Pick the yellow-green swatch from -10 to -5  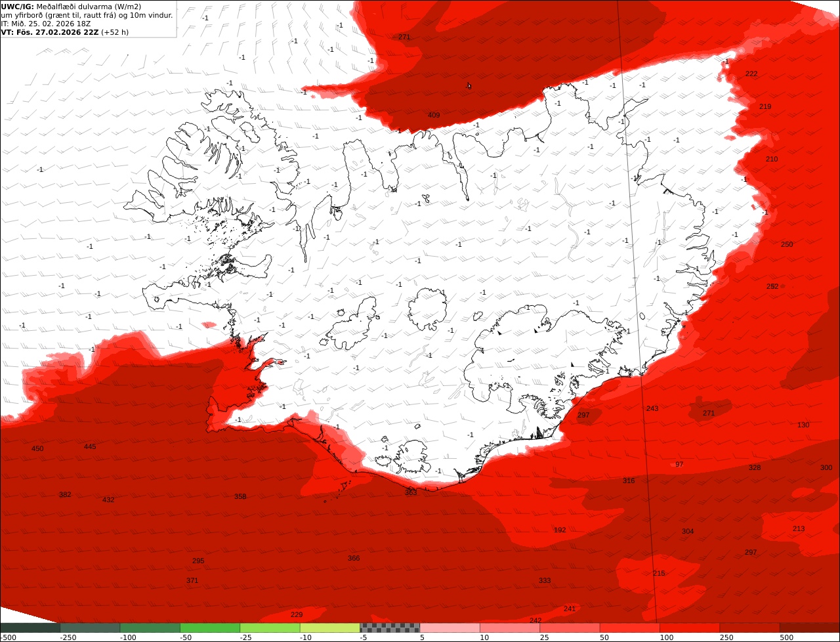330,628
